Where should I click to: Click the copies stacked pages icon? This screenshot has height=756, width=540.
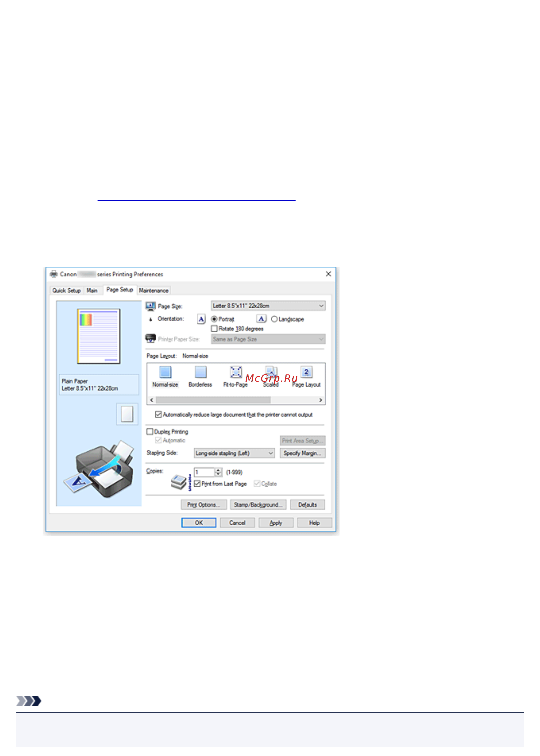pos(179,482)
